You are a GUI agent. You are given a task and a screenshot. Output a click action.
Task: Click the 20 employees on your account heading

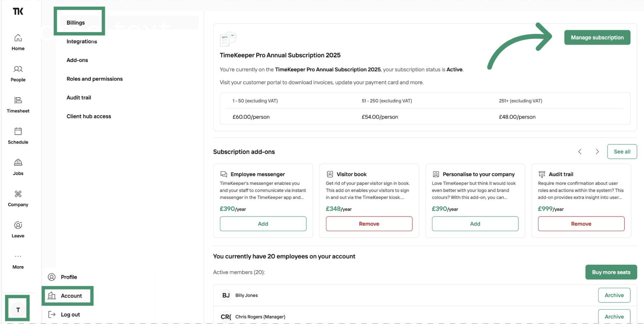point(284,257)
